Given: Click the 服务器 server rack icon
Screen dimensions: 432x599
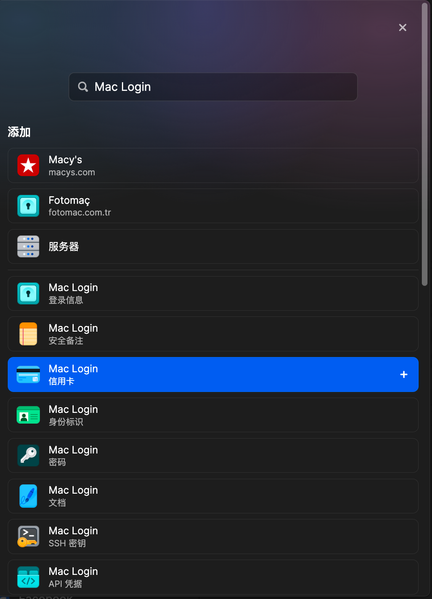Looking at the screenshot, I should 28,246.
